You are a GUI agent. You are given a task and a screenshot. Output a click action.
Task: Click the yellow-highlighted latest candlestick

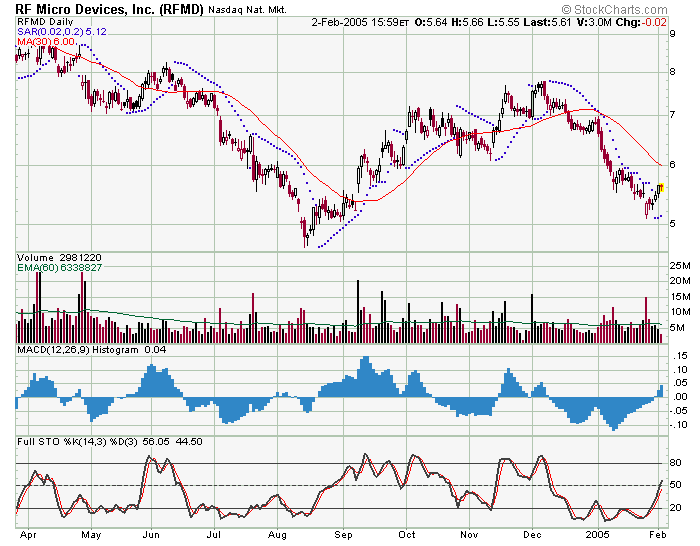[661, 188]
